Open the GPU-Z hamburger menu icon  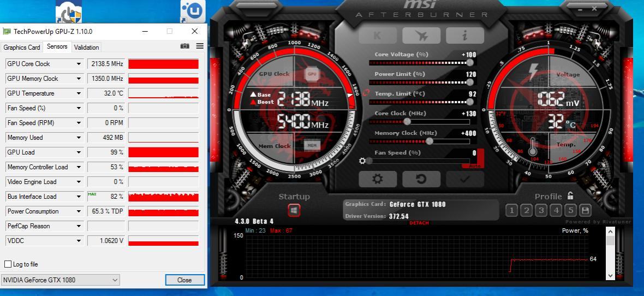200,46
